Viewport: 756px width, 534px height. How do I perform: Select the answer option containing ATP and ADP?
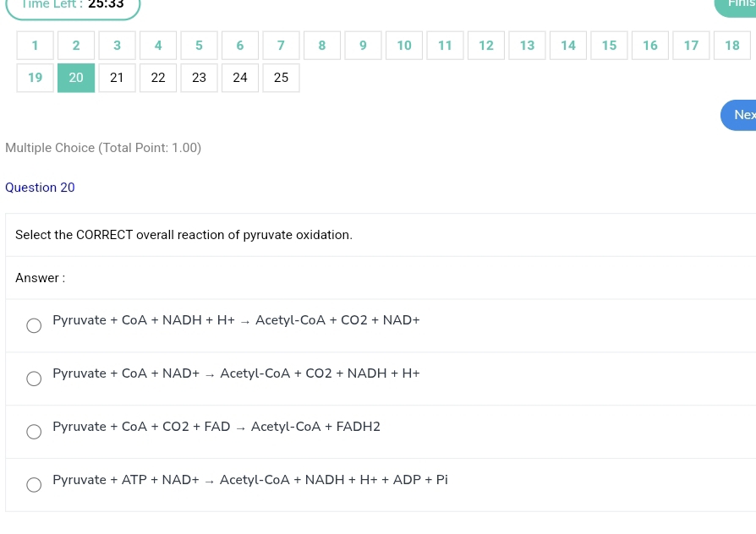[34, 485]
